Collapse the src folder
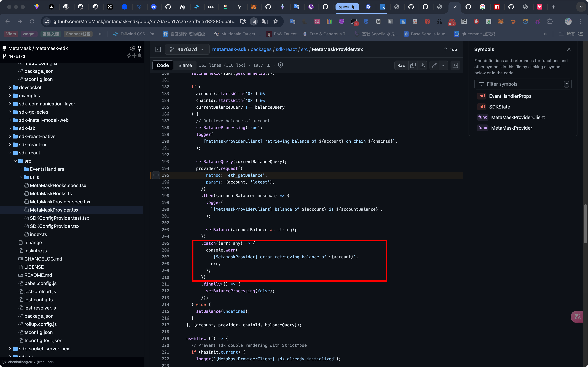The image size is (588, 367). click(15, 161)
